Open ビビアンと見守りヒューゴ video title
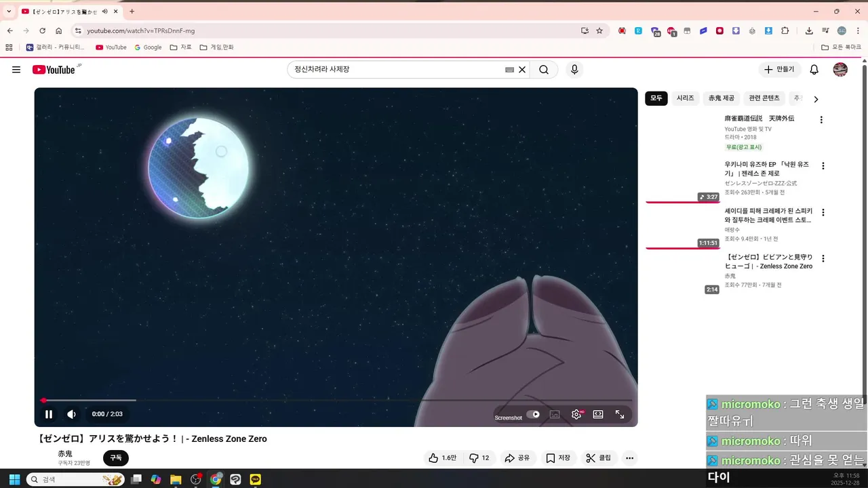 pos(768,262)
